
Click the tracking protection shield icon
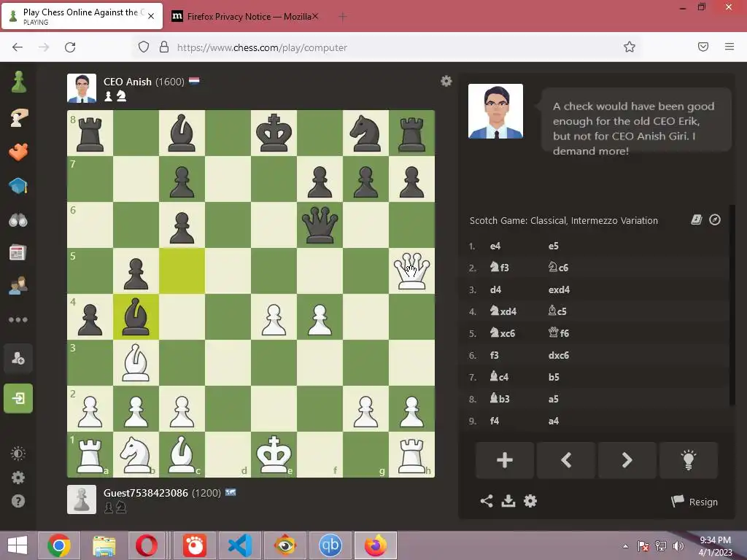click(x=144, y=47)
